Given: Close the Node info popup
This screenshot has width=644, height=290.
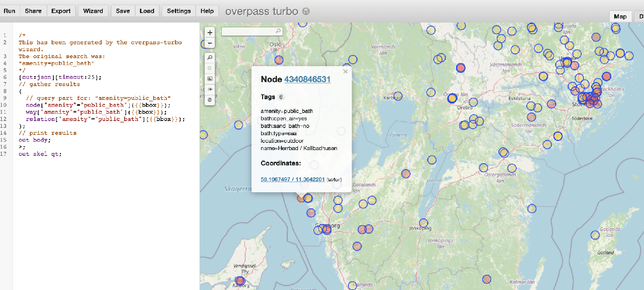Looking at the screenshot, I should (x=345, y=72).
